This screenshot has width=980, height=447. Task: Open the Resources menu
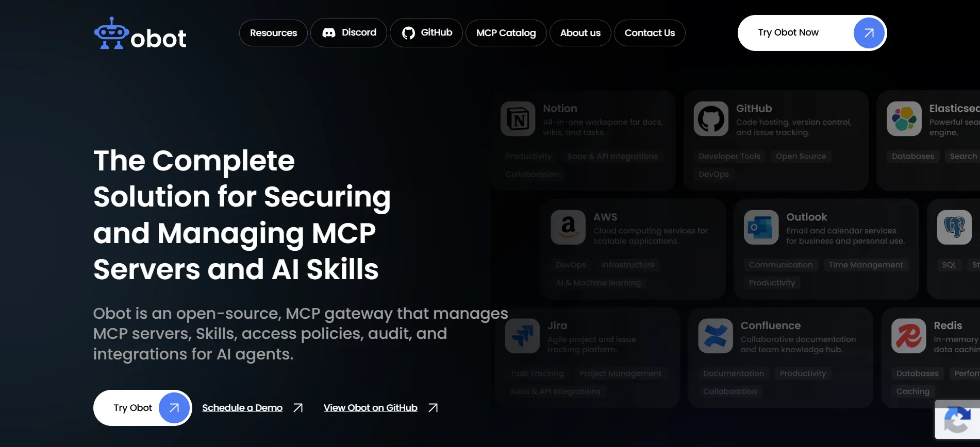coord(273,33)
